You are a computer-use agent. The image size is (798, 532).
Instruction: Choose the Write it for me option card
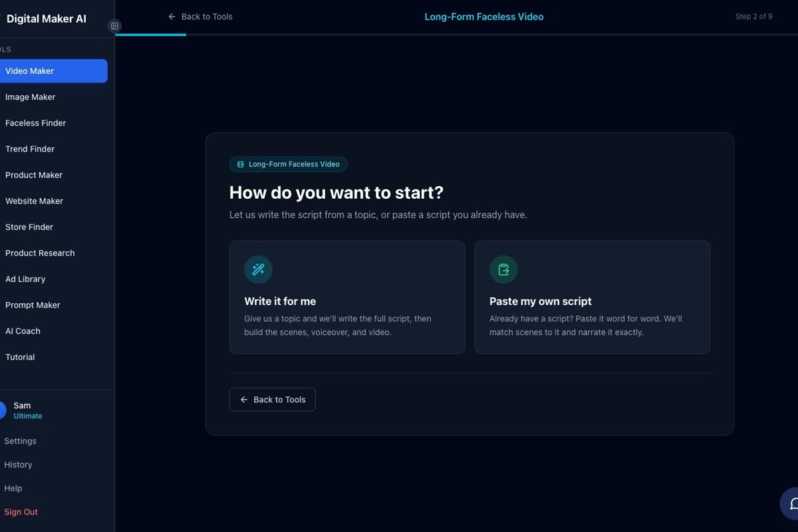tap(347, 297)
